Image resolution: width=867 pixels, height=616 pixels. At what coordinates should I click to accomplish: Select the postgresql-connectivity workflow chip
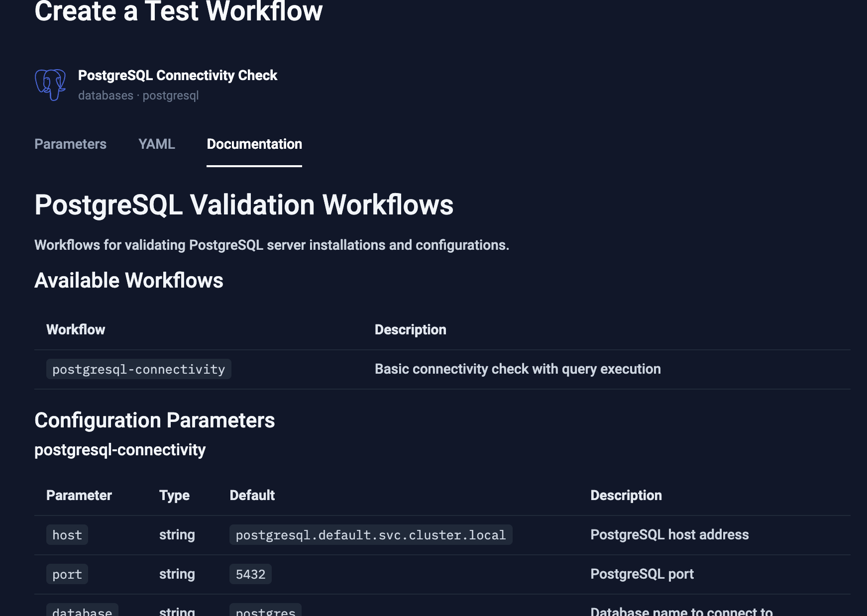138,369
